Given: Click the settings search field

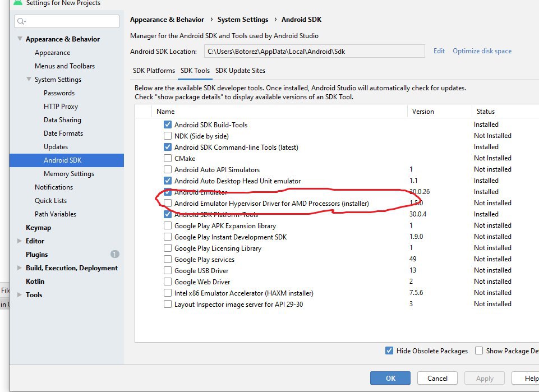Looking at the screenshot, I should [67, 21].
